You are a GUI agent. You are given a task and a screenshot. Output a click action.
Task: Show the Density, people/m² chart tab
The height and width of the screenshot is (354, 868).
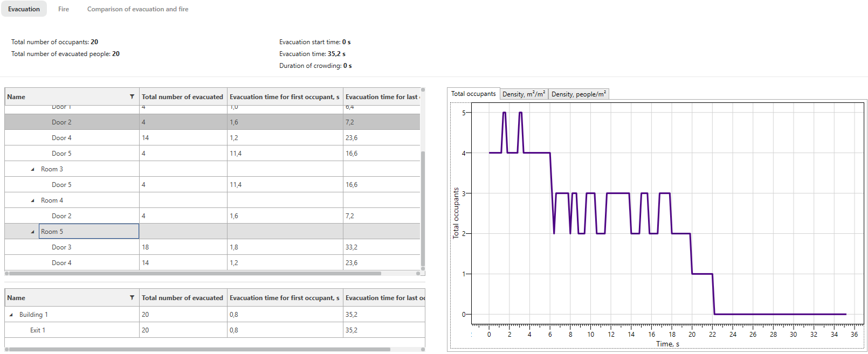pyautogui.click(x=578, y=94)
